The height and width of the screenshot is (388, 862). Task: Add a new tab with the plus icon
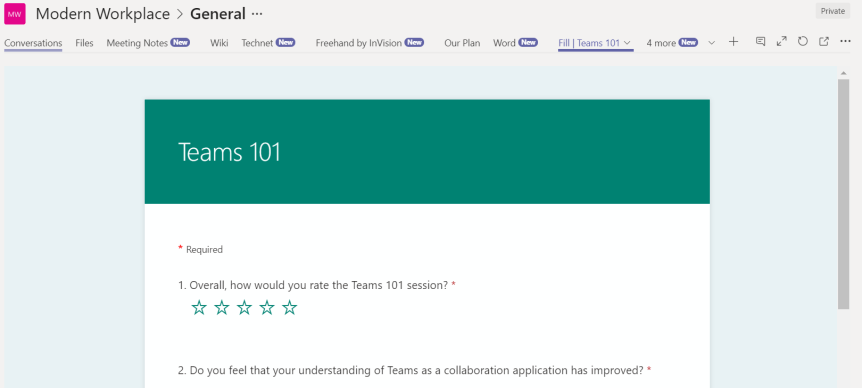(733, 42)
